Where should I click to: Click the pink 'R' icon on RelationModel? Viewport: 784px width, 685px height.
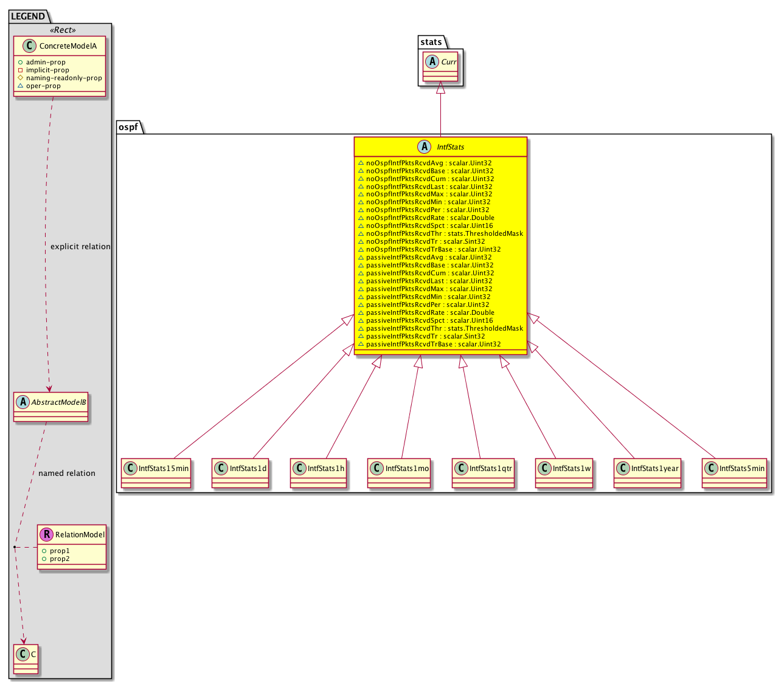coord(46,534)
